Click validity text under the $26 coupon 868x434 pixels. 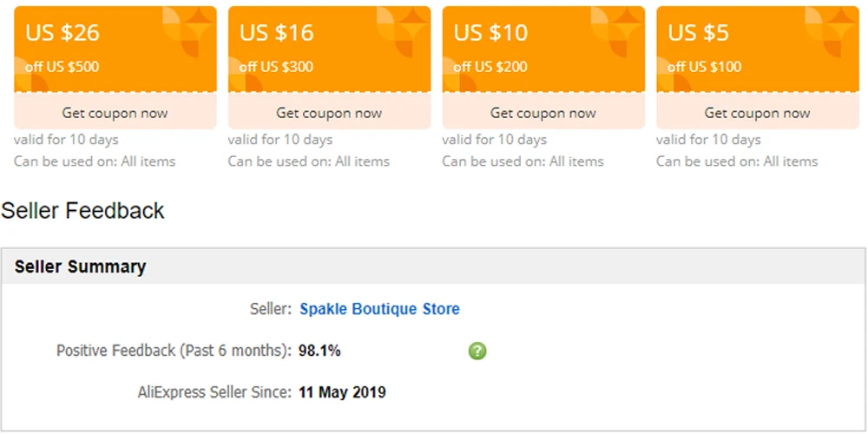66,140
